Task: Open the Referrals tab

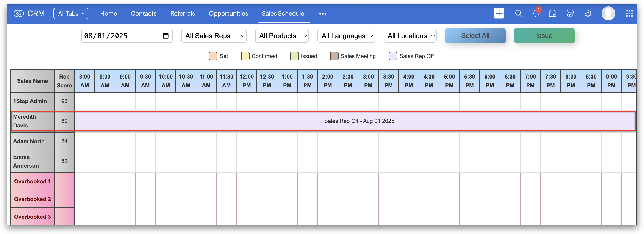Action: click(x=183, y=14)
